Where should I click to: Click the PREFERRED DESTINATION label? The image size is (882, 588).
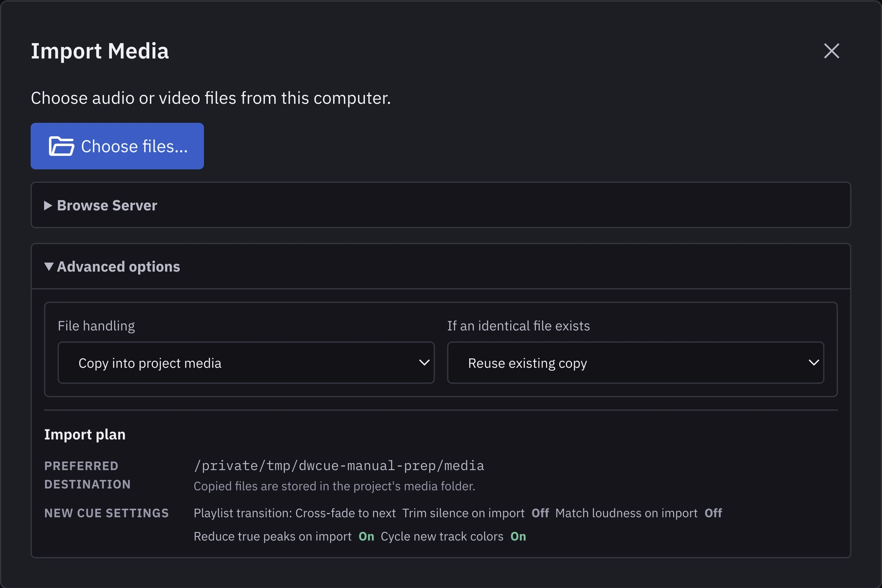(x=87, y=475)
